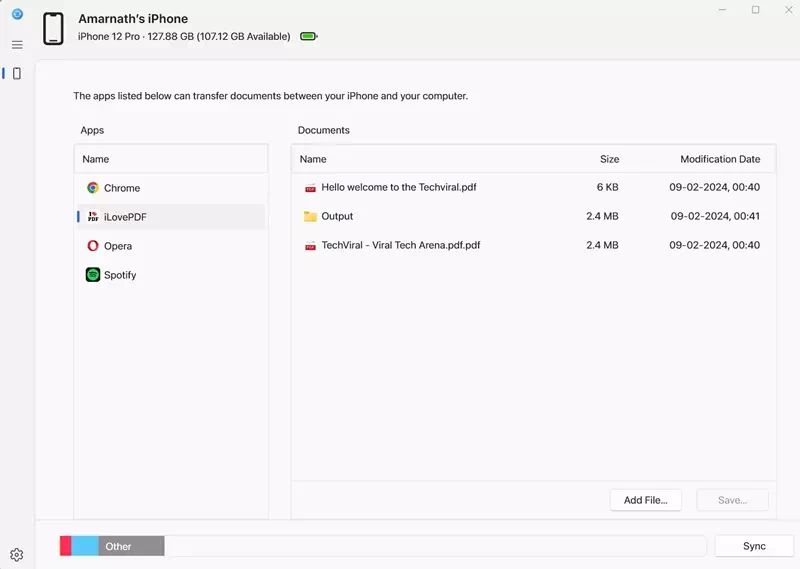This screenshot has height=569, width=800.
Task: Click the large iPhone outline icon in the header
Action: coord(53,29)
